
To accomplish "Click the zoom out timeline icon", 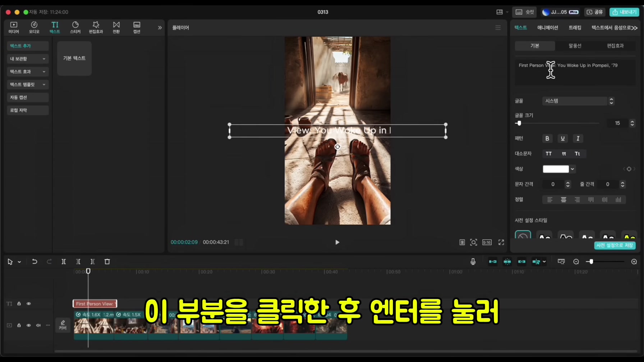I will click(576, 262).
